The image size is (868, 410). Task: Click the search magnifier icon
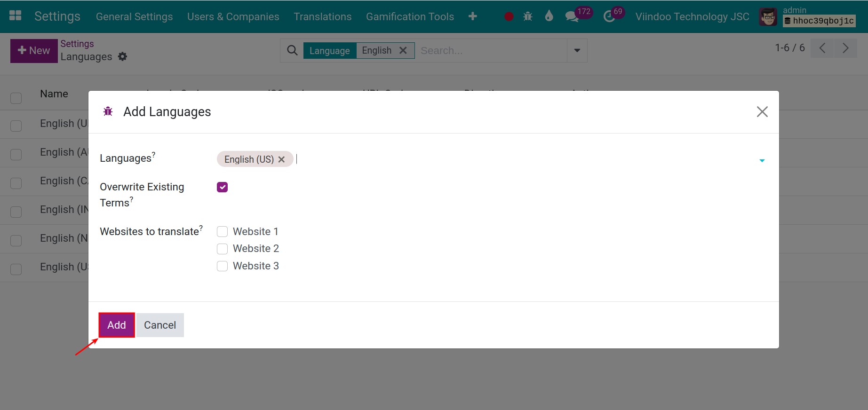[x=292, y=50]
